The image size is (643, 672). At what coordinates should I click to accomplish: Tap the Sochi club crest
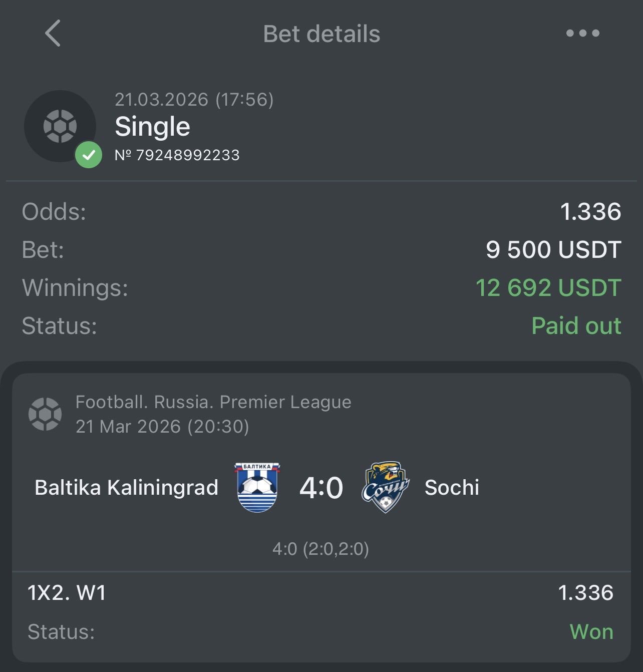click(x=385, y=487)
